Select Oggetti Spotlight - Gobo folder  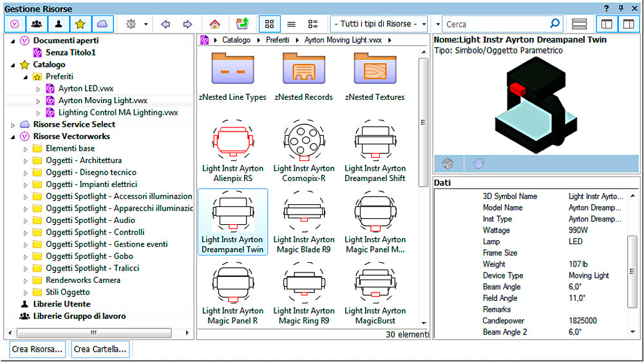[x=89, y=256]
